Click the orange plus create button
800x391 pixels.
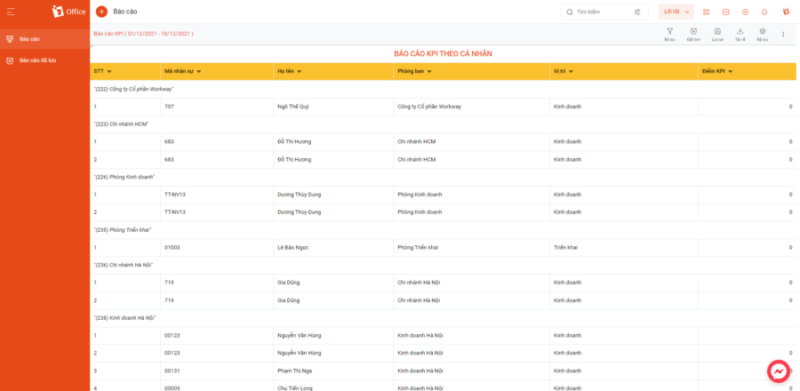click(102, 11)
